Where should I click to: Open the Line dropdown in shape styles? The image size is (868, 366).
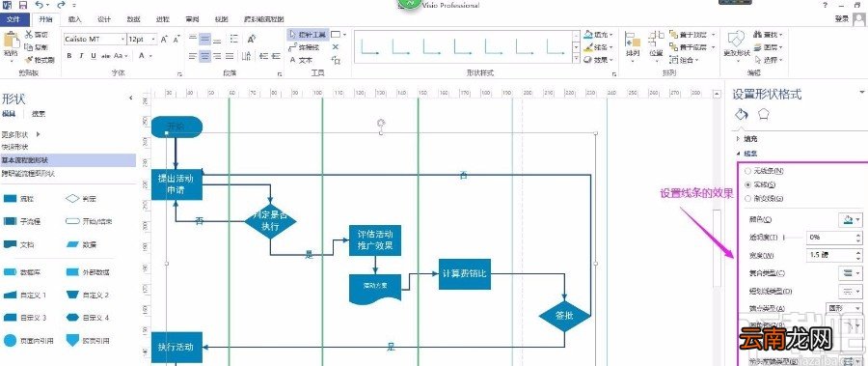click(x=597, y=47)
